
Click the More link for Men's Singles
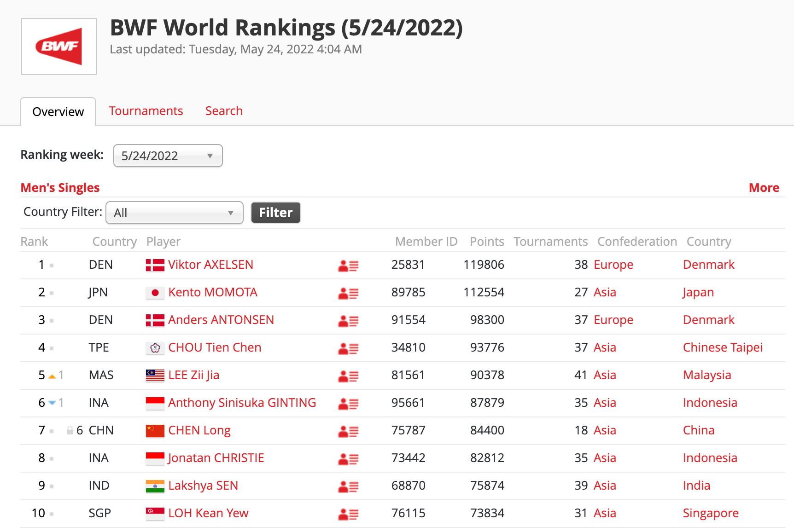pos(764,188)
